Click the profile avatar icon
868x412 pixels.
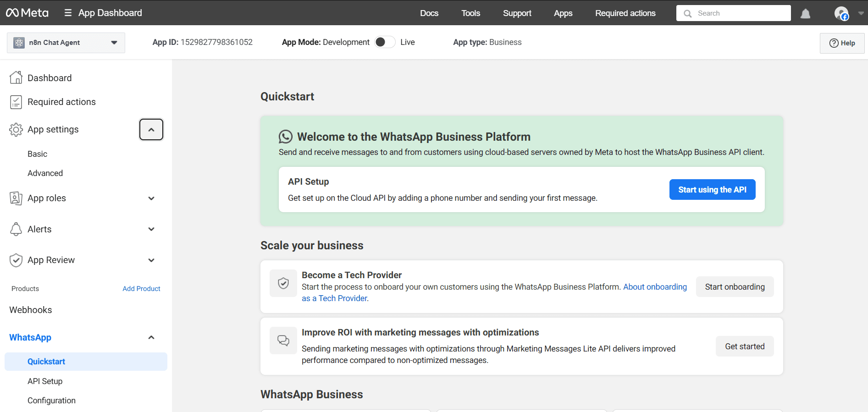point(841,13)
